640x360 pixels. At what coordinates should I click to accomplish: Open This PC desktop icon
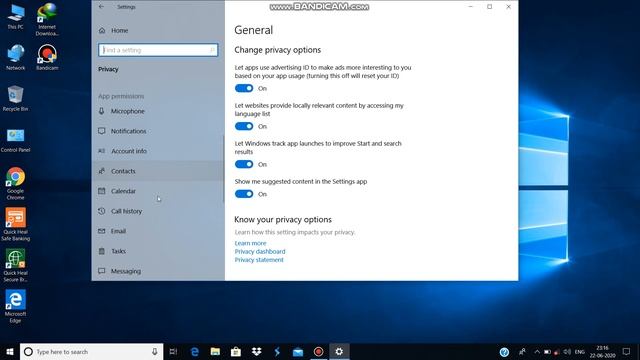pos(16,17)
